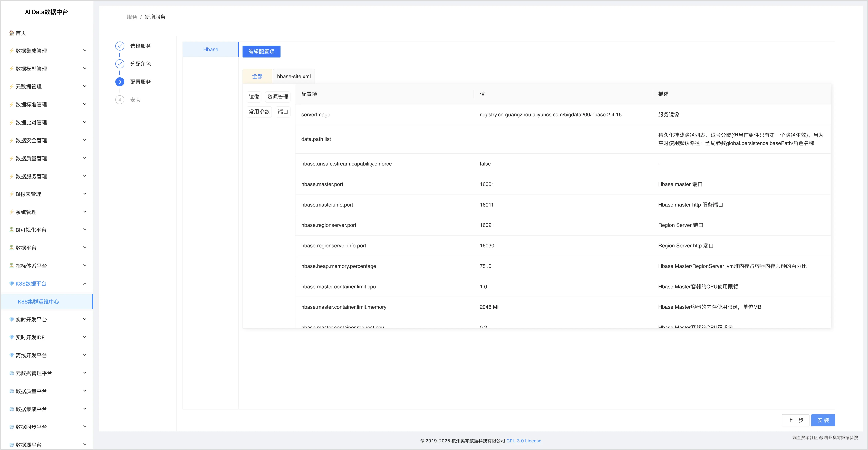Click the icon beside BI可视化平台
The height and width of the screenshot is (450, 868).
point(12,230)
